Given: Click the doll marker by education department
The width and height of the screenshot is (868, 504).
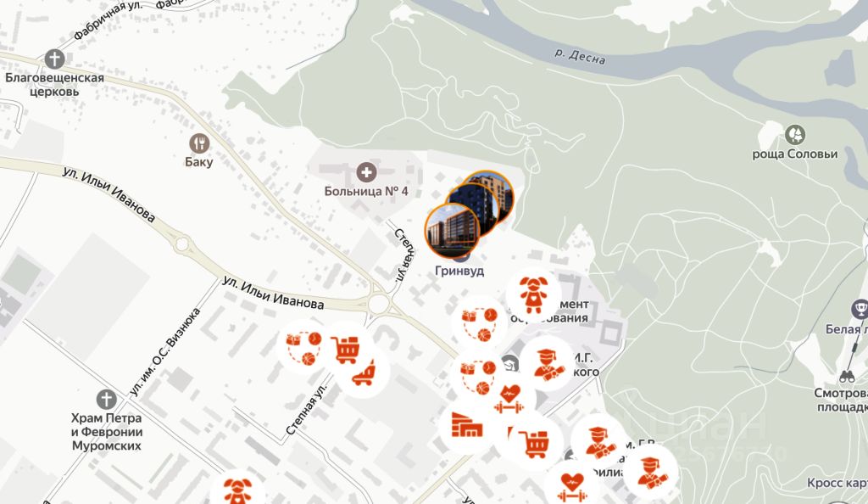Looking at the screenshot, I should point(533,293).
